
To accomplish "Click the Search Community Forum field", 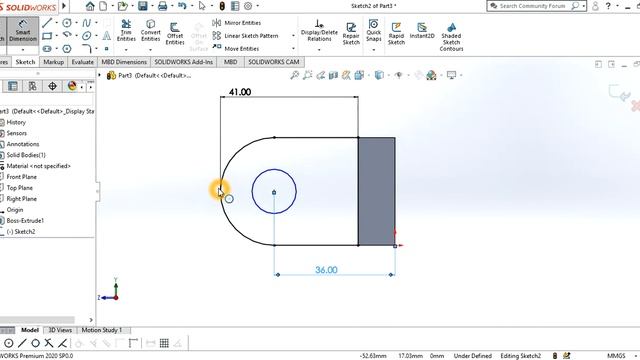I will click(x=532, y=6).
